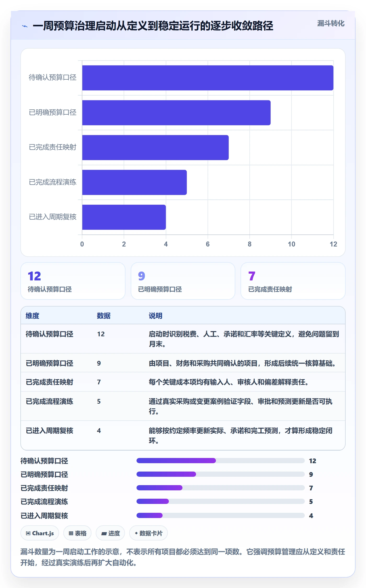Click the chart x-axis tick label 10
The width and height of the screenshot is (366, 588).
(x=291, y=244)
